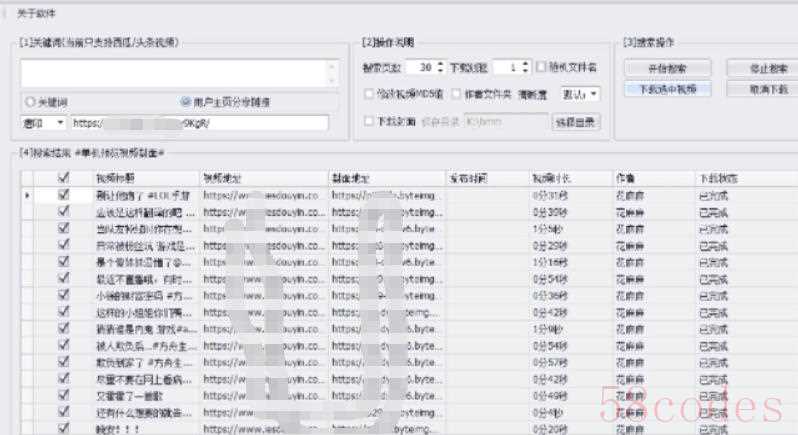Uncheck the row with duration 0分30秒
This screenshot has width=798, height=435.
coord(64,211)
